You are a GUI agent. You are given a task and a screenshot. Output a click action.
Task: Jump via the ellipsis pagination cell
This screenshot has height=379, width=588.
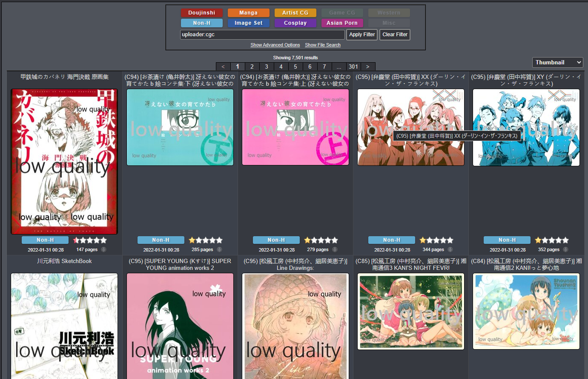[339, 67]
